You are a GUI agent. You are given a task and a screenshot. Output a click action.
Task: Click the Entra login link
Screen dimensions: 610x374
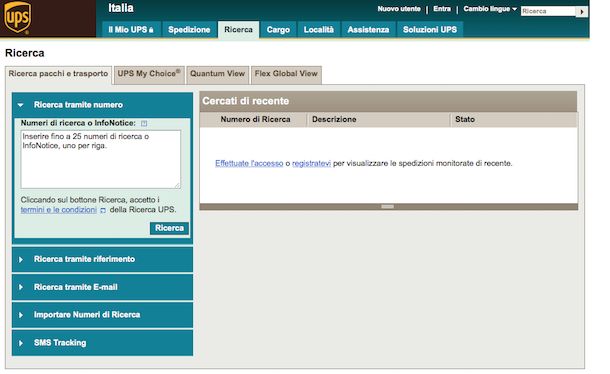[x=442, y=9]
